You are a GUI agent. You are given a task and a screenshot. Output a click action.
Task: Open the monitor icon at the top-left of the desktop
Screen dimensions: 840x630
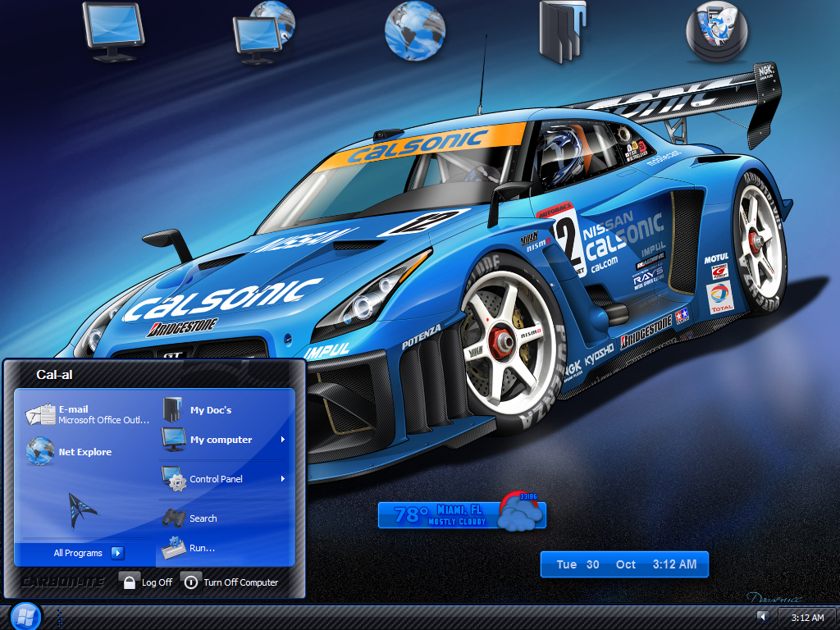coord(113,32)
